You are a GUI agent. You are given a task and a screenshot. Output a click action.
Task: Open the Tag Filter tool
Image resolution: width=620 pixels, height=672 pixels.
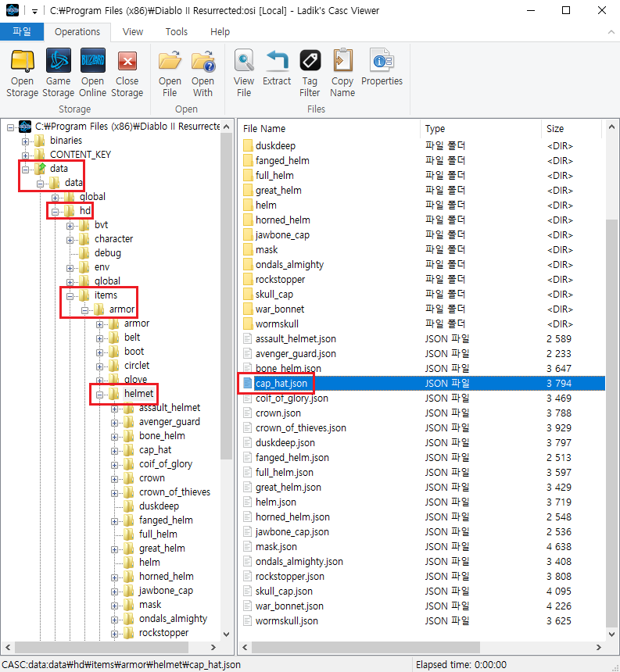point(310,60)
